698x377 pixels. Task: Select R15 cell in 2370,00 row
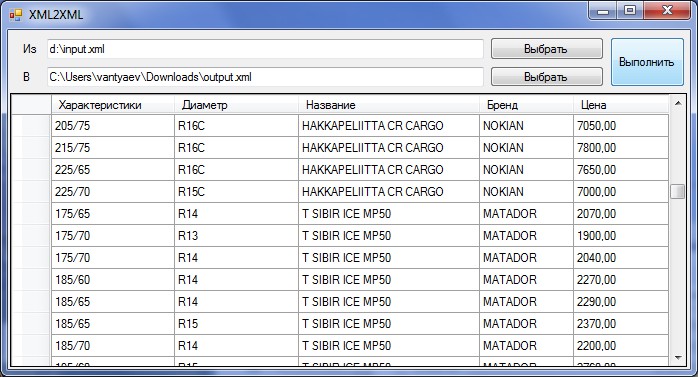(x=236, y=324)
